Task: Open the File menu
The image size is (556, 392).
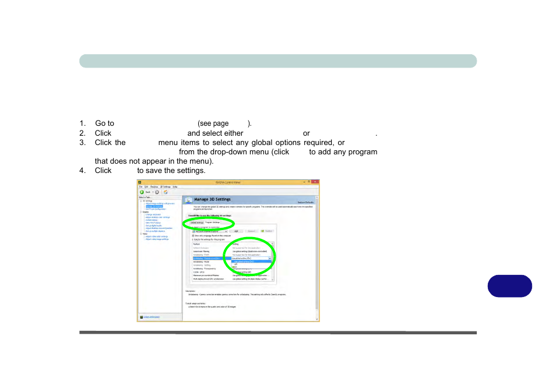Action: click(141, 187)
